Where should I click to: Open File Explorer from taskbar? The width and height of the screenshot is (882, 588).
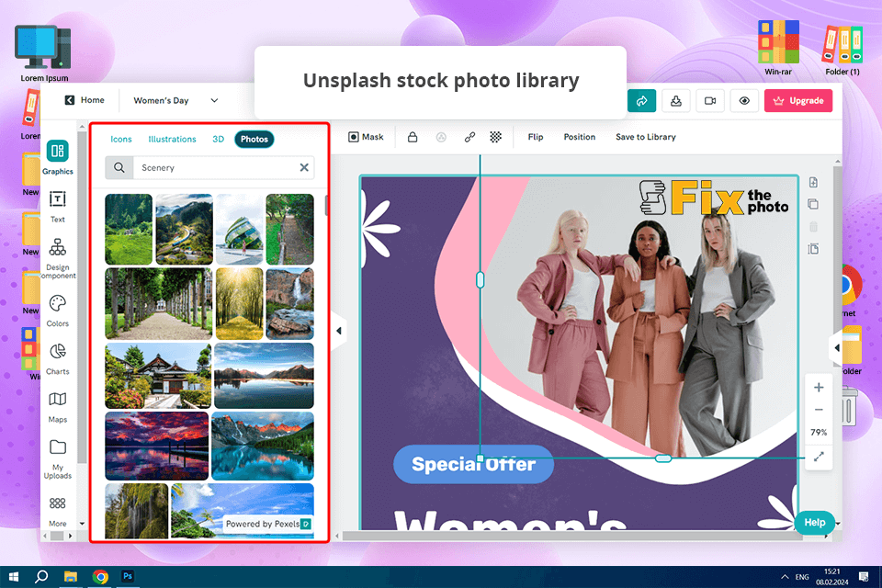click(x=71, y=577)
